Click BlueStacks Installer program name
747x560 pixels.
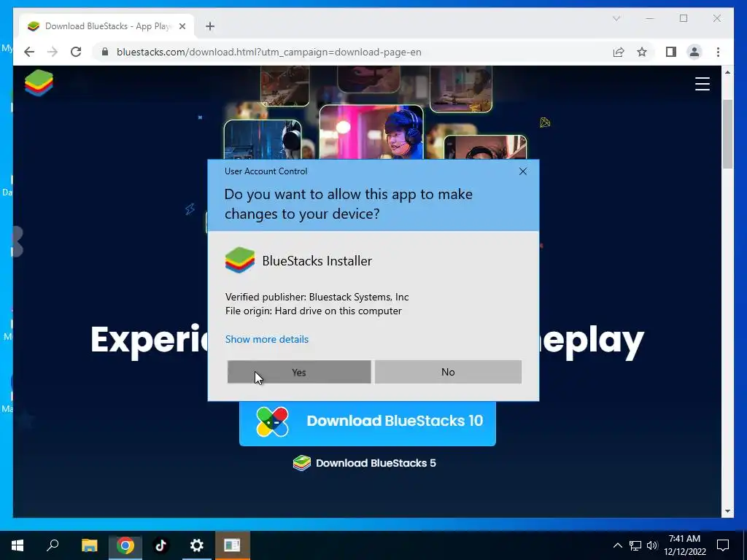tap(317, 260)
